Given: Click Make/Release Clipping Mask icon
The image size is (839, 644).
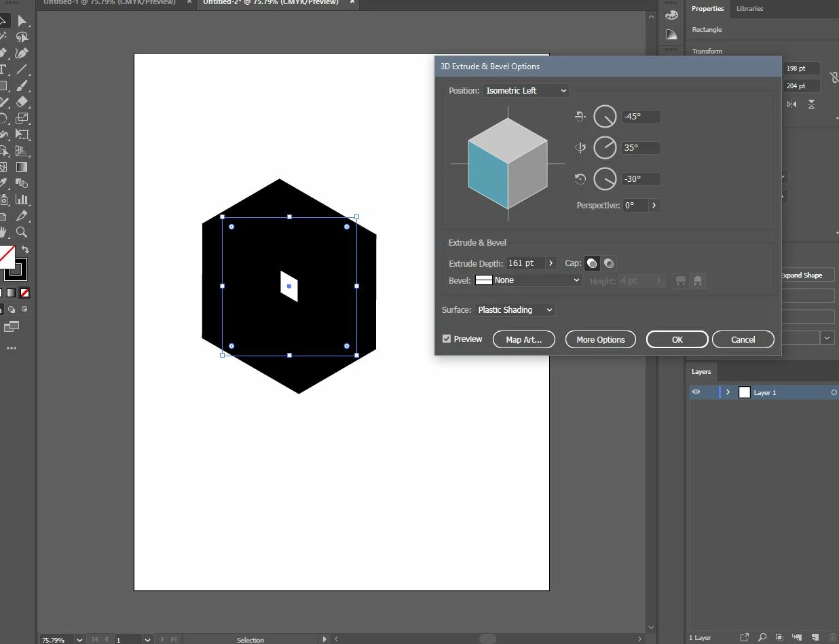Looking at the screenshot, I should click(x=779, y=637).
